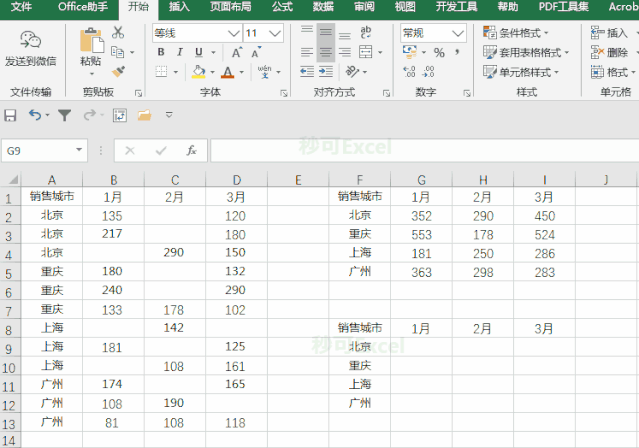Click the phonetic guide wén icon
The image size is (639, 448).
(264, 72)
